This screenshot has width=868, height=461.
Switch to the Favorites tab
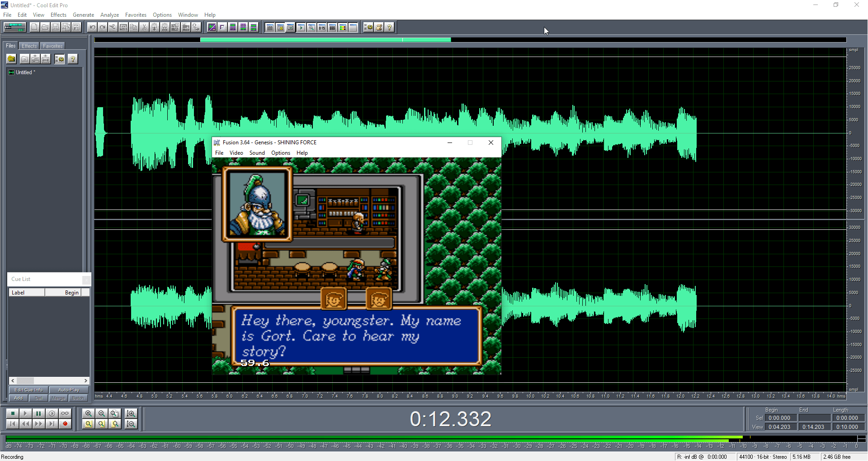tap(52, 46)
